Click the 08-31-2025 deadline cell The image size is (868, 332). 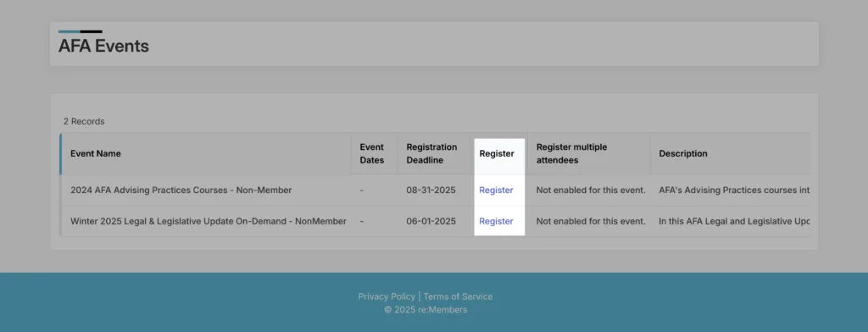431,190
